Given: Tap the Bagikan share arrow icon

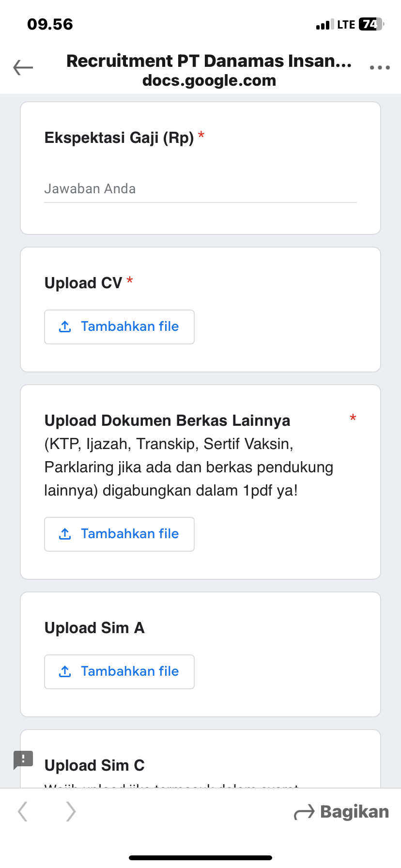Looking at the screenshot, I should point(304,812).
